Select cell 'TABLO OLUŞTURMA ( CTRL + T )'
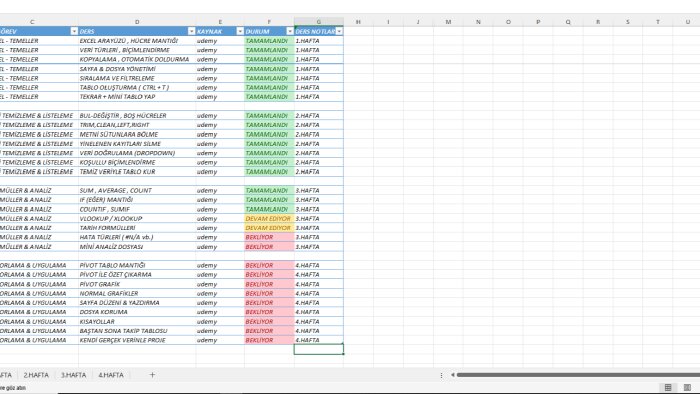 pos(137,87)
